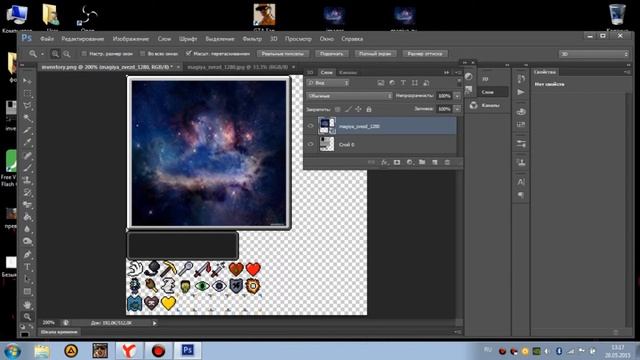Viewport: 640px width, 360px height.
Task: Delete the selected layer with trash icon
Action: click(447, 162)
